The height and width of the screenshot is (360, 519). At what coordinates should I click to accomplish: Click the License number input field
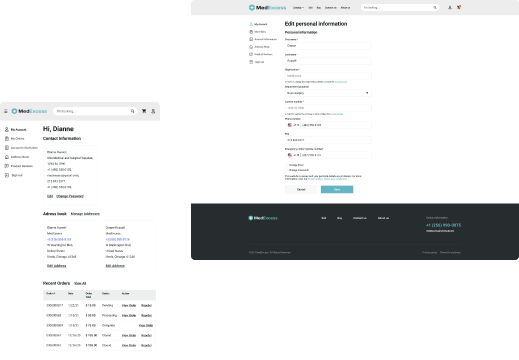pos(328,108)
